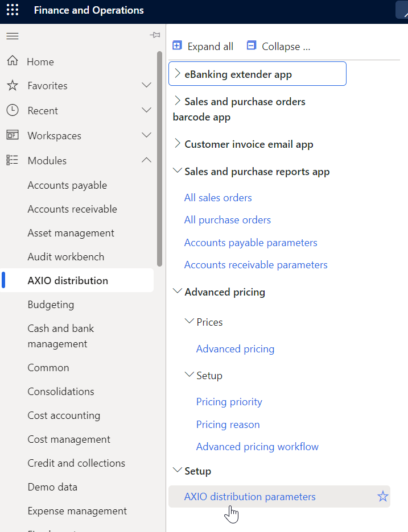Click the Expand all icon
408x532 pixels.
[x=177, y=45]
